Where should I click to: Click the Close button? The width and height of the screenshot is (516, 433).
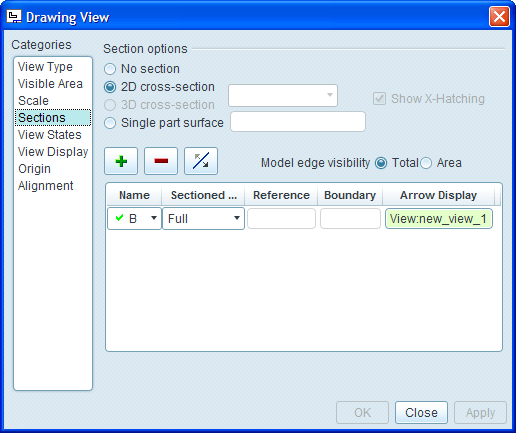[x=421, y=413]
